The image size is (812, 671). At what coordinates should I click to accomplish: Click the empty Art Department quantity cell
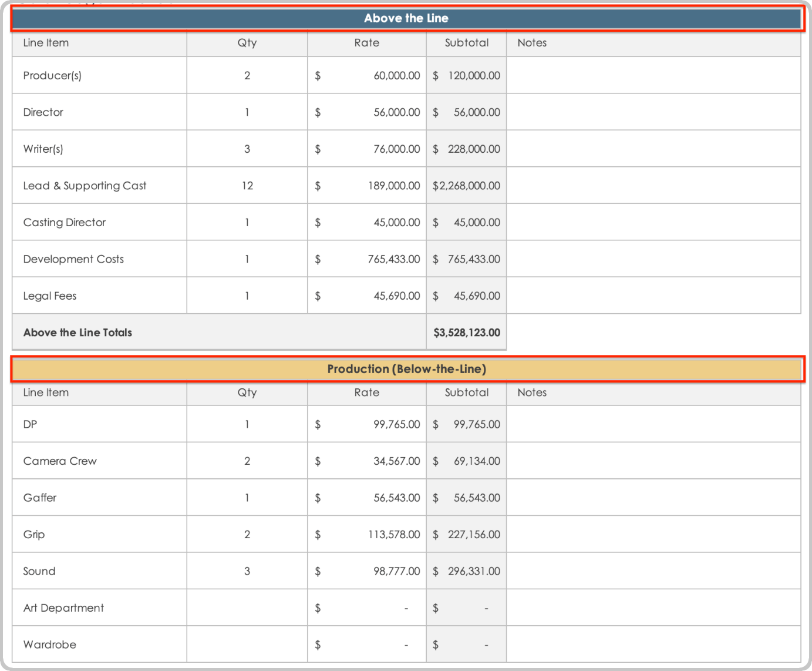point(247,608)
